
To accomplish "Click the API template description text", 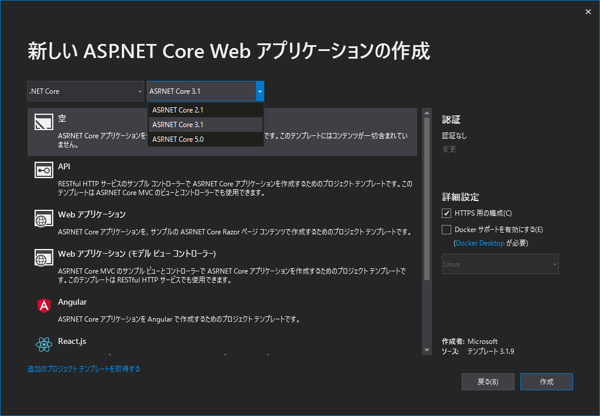I will pos(235,188).
